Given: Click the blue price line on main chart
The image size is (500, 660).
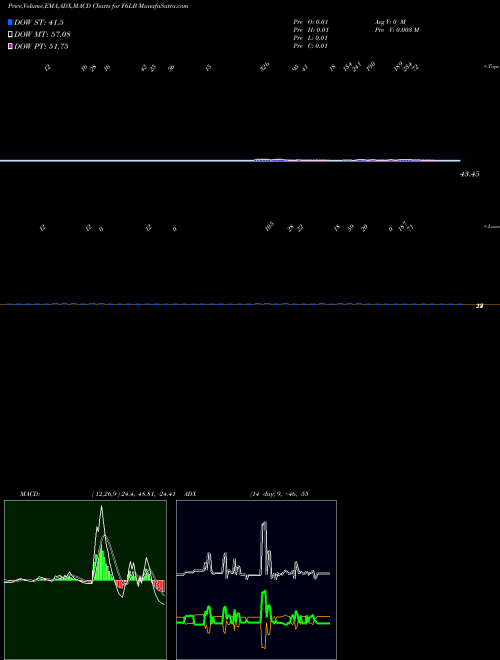Looking at the screenshot, I should (x=230, y=160).
